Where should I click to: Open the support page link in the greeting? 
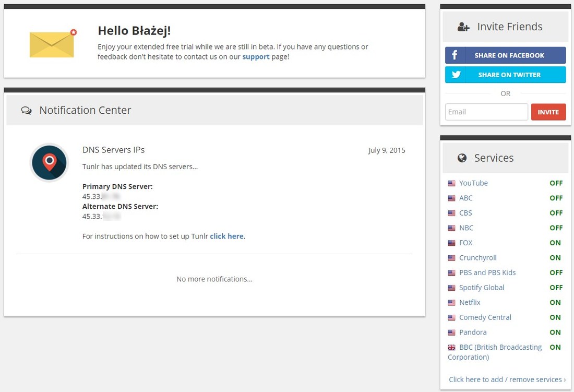[256, 57]
